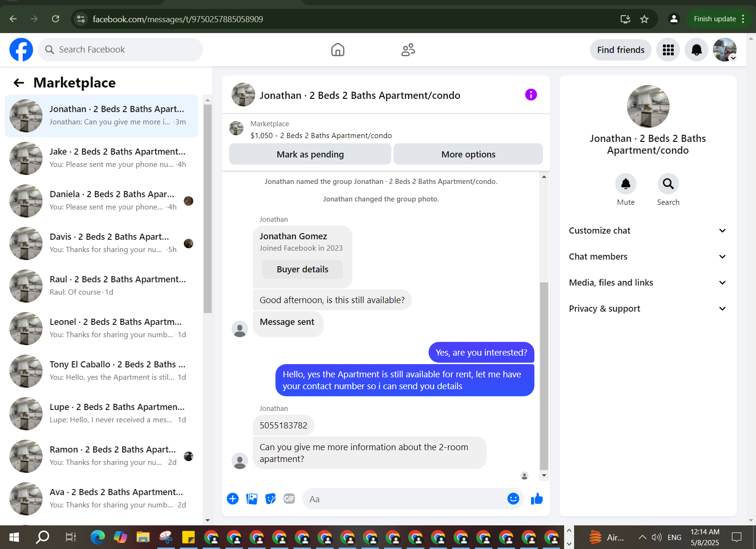
Task: Open Windows notification center icon
Action: (x=737, y=537)
